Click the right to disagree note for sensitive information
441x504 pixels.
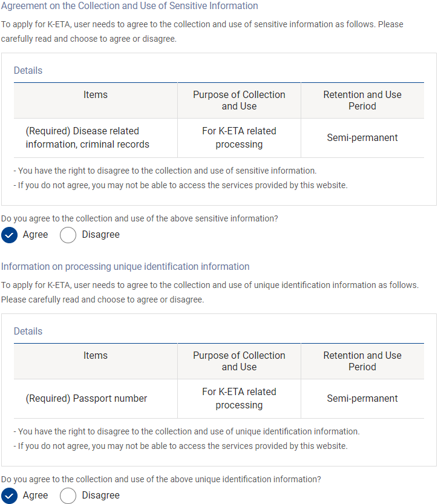165,171
